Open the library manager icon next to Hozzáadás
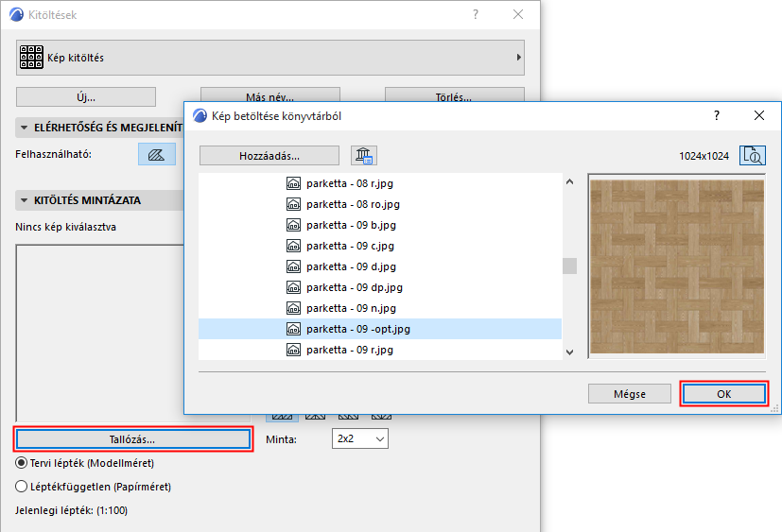Viewport: 782px width, 532px height. [364, 156]
